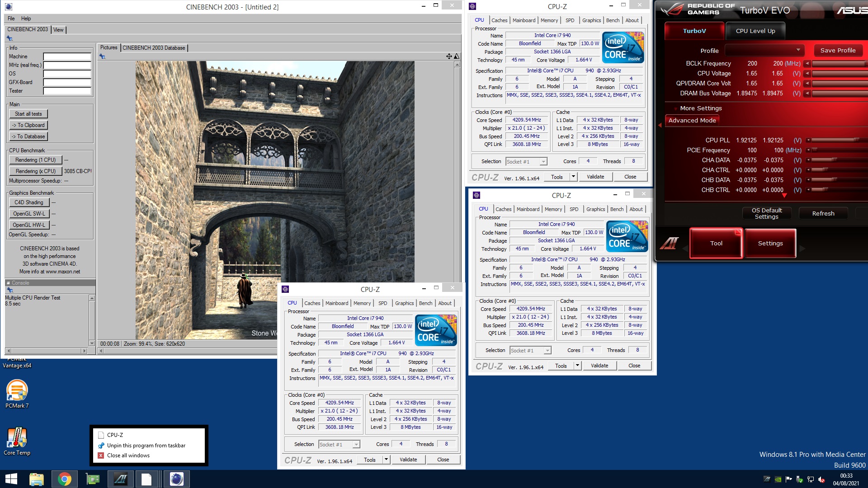
Task: Choose Close all windows in the jump list
Action: (128, 455)
